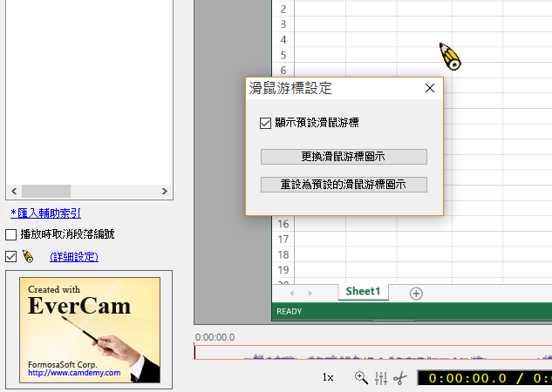Click the zoom magnifier icon below timeline

361,378
